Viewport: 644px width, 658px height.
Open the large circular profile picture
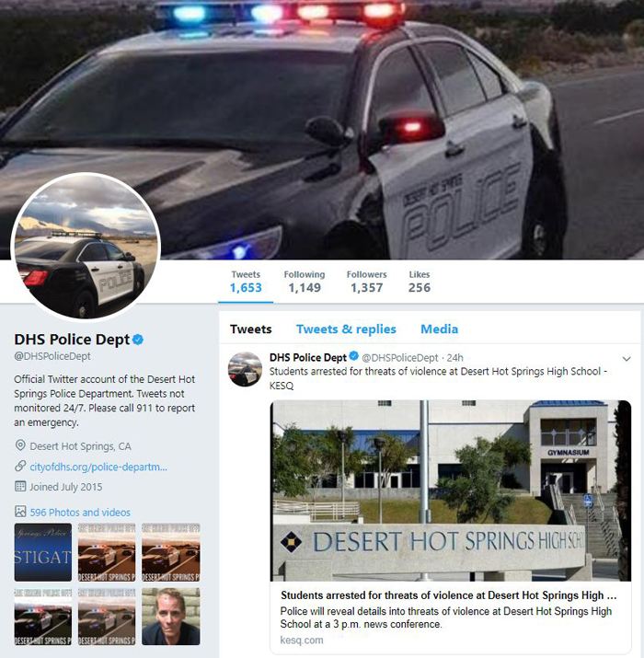click(86, 248)
